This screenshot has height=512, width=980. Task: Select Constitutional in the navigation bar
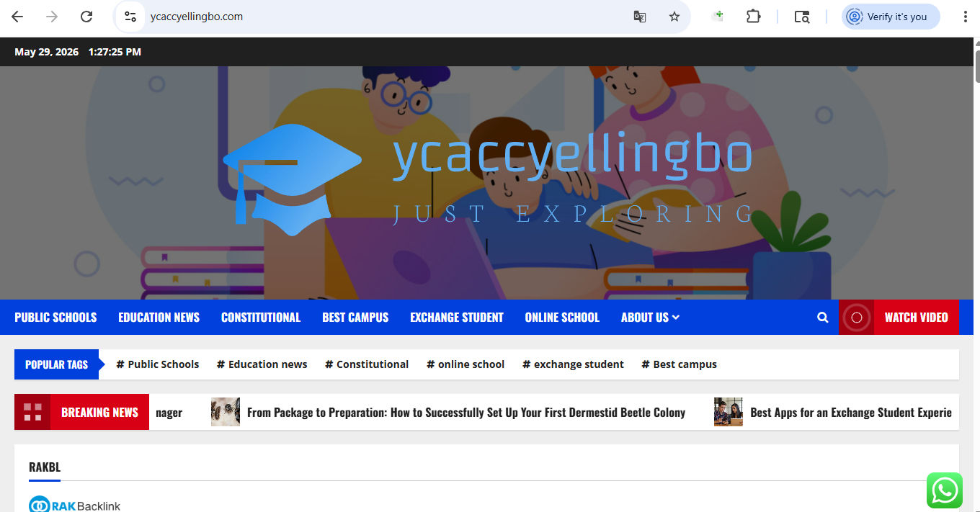(x=261, y=318)
